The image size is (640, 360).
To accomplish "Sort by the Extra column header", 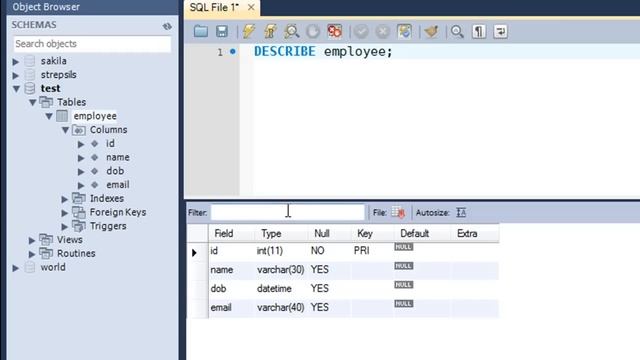I will click(475, 233).
